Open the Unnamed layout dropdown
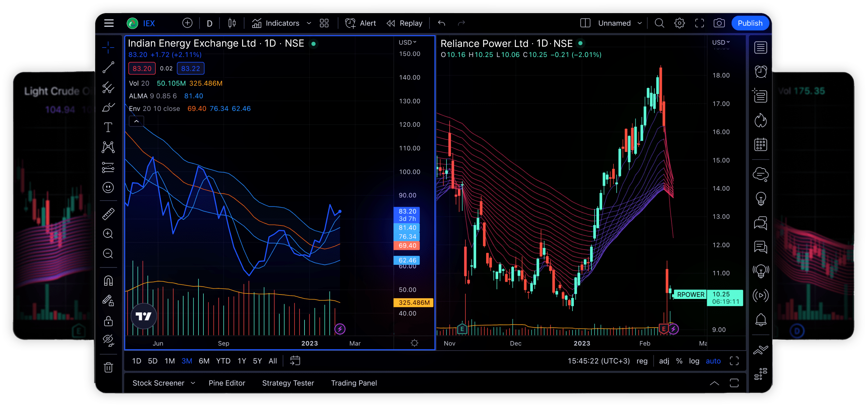This screenshot has width=868, height=407. tap(639, 23)
